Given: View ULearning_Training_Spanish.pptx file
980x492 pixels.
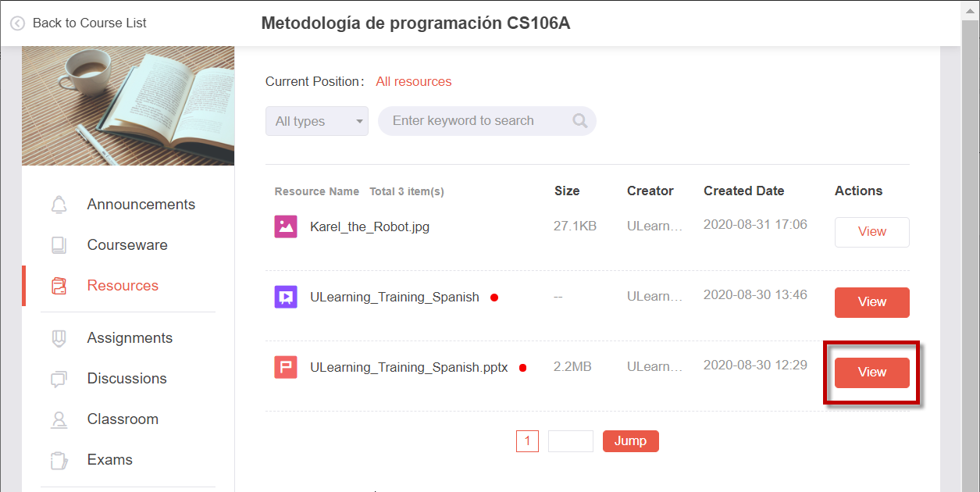Looking at the screenshot, I should pyautogui.click(x=872, y=373).
